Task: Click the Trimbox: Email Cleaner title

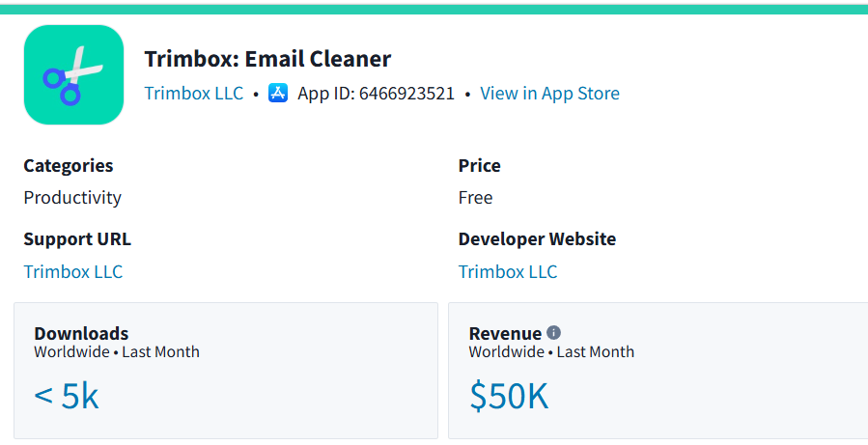Action: coord(267,59)
